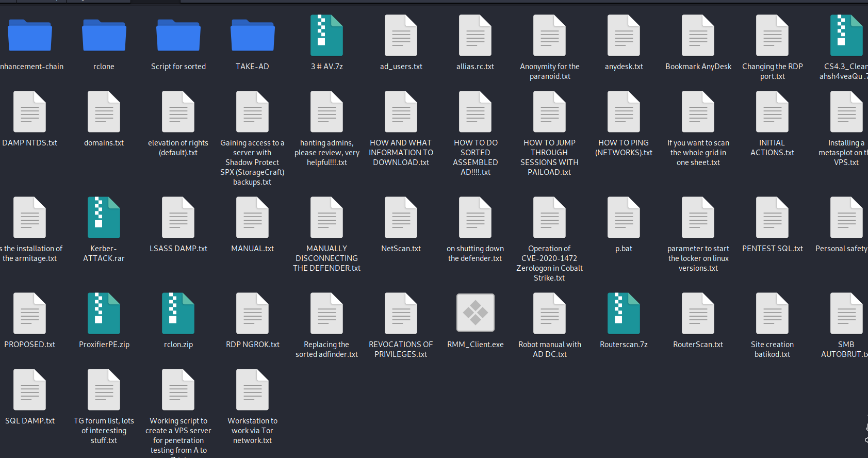Click the 3 # AV.7z archive icon
Image resolution: width=868 pixels, height=458 pixels.
tap(327, 35)
